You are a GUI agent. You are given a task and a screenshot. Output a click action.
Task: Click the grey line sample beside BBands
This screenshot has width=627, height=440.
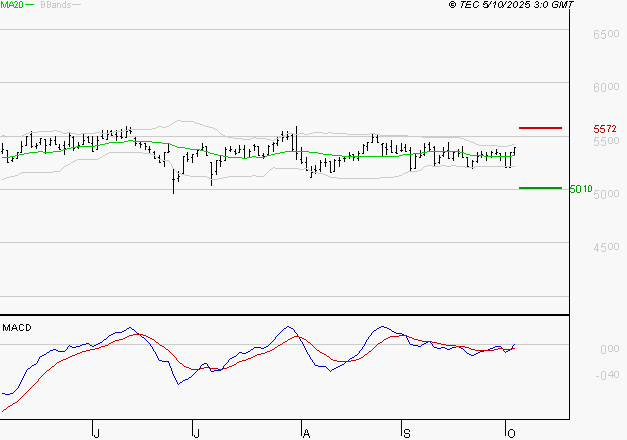(x=77, y=5)
